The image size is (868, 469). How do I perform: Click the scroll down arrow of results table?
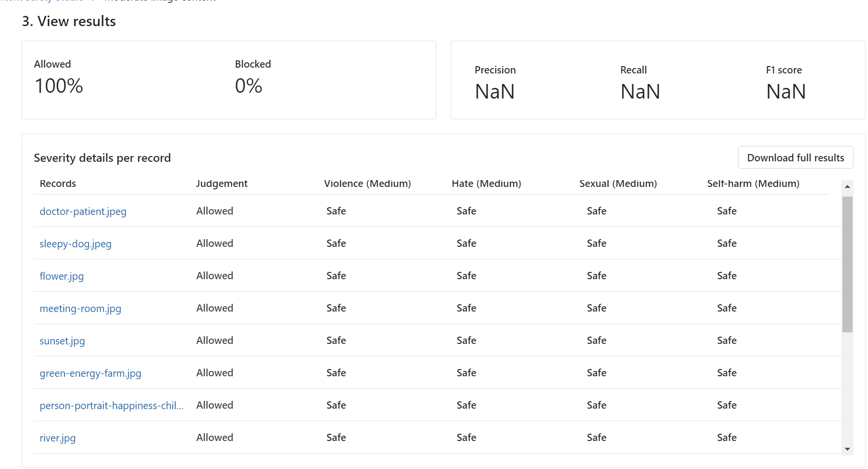tap(847, 449)
